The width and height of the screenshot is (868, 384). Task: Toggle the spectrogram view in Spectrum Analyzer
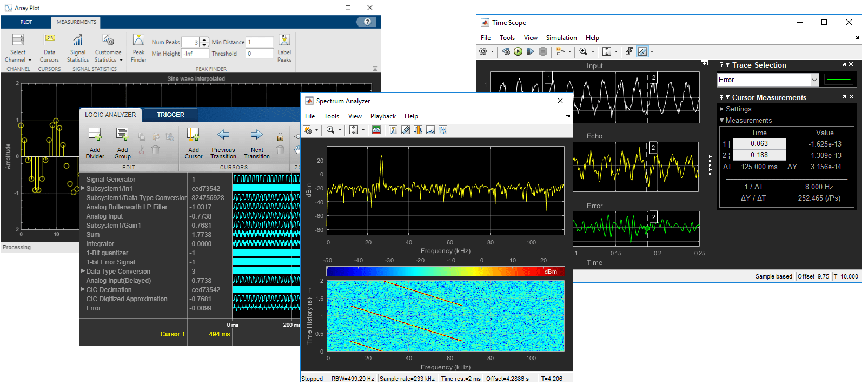(x=376, y=130)
